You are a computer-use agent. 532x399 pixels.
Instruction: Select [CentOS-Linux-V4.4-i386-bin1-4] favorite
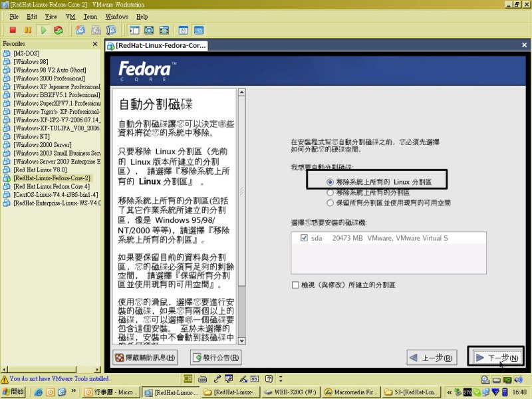tap(56, 195)
